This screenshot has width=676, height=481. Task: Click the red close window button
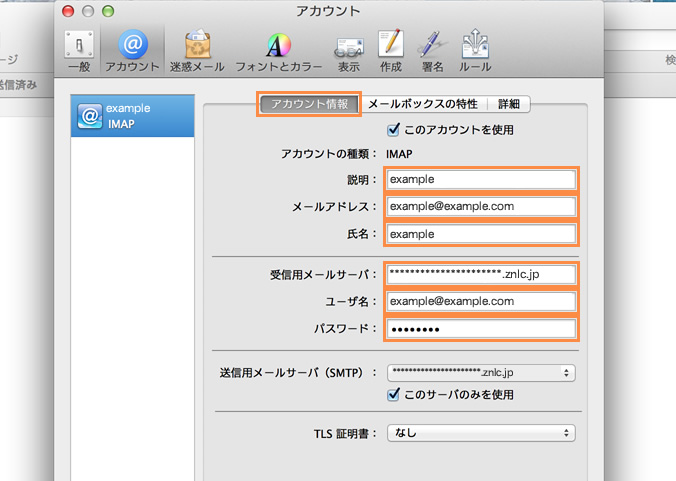[x=68, y=11]
